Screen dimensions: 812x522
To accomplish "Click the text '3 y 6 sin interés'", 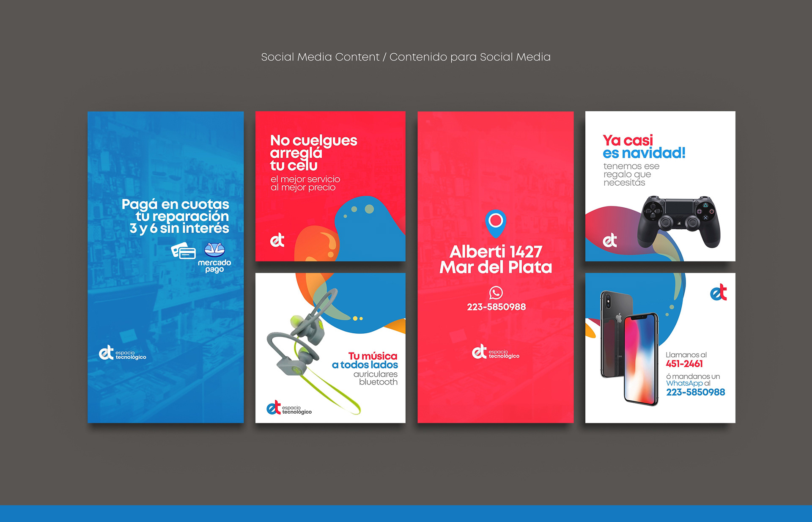I will pyautogui.click(x=179, y=228).
